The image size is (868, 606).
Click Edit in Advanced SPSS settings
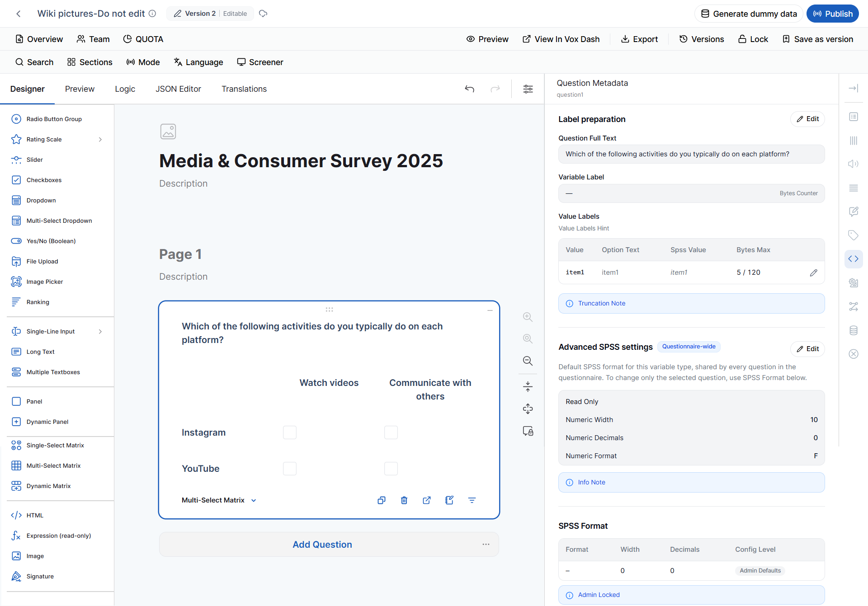pos(807,349)
